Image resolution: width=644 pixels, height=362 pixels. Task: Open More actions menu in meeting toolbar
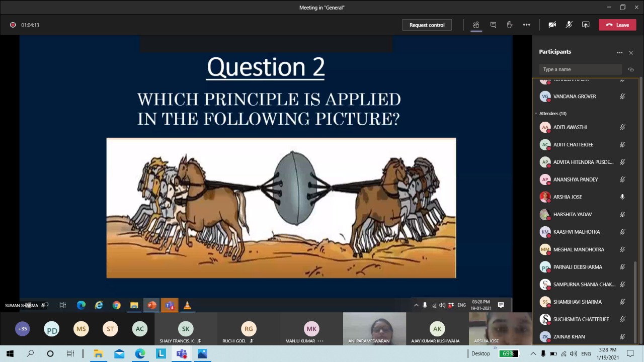click(x=526, y=25)
